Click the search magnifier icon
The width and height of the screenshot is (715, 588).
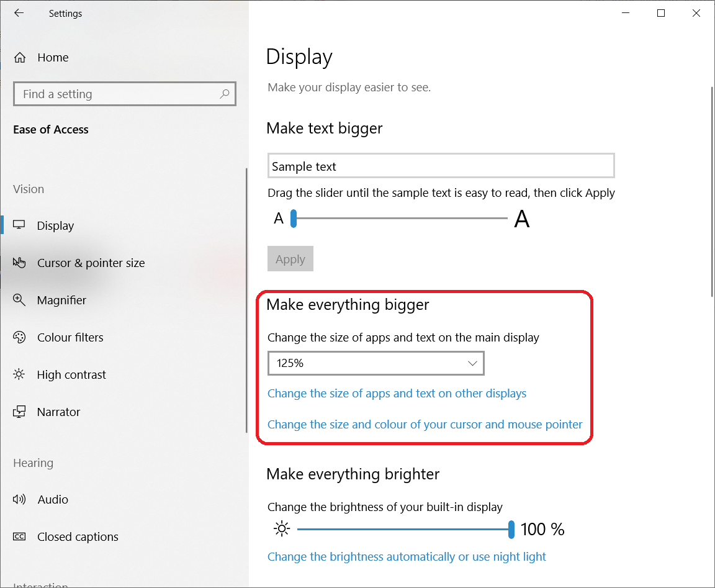(224, 94)
